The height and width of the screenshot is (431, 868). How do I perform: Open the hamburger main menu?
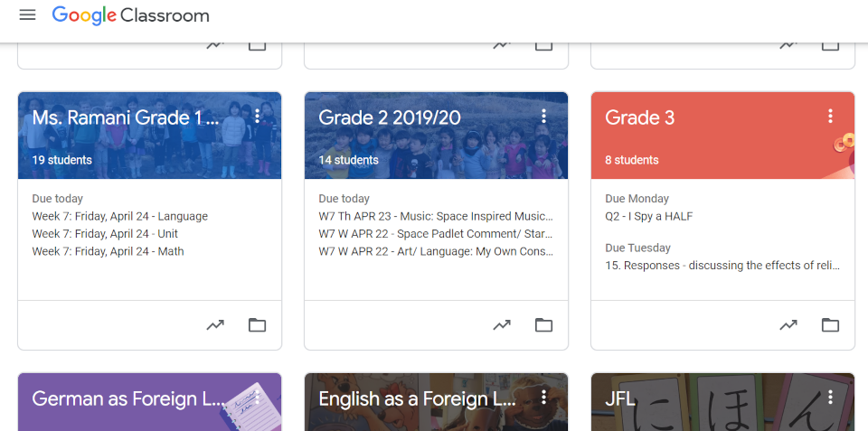(x=27, y=15)
